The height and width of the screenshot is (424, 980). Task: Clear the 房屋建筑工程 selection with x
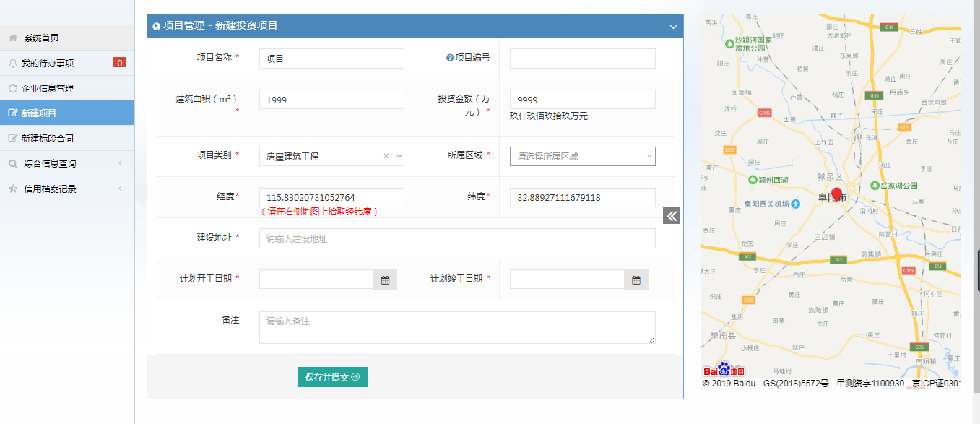[386, 156]
